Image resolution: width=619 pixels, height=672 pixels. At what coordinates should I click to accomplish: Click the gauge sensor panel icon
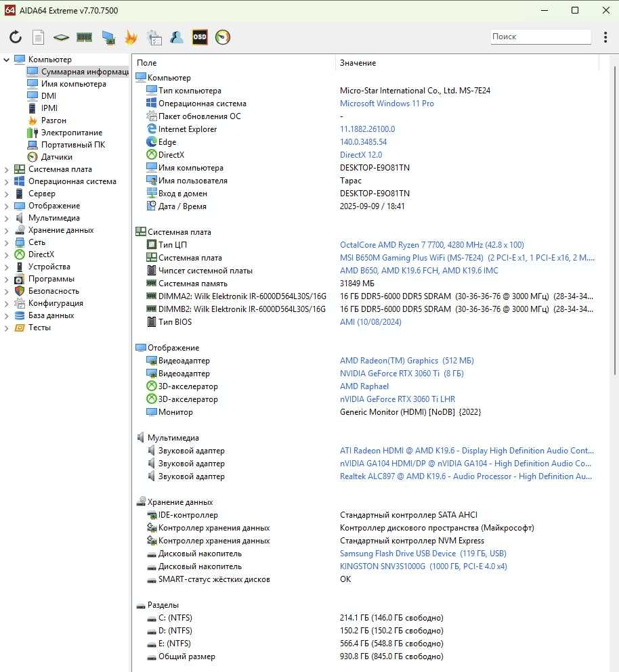[223, 37]
